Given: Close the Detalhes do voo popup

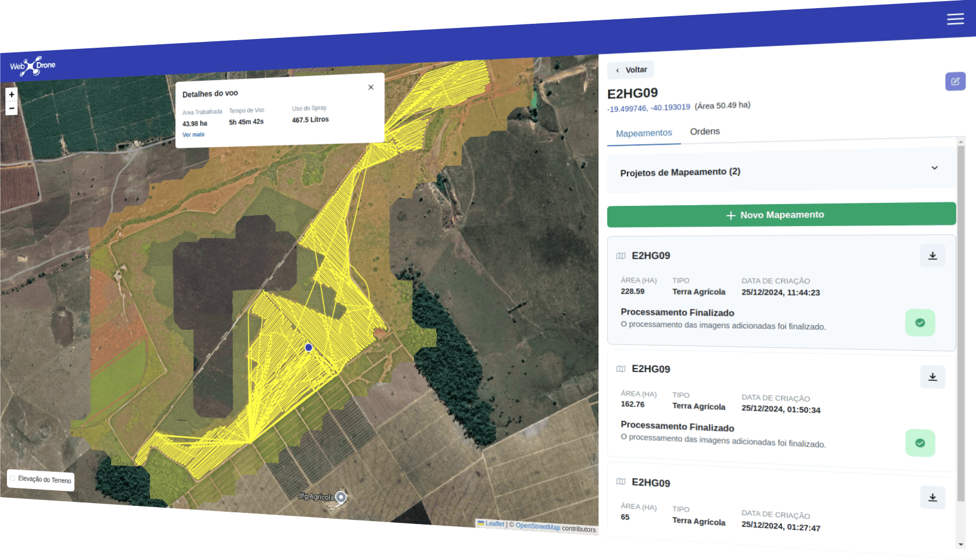Looking at the screenshot, I should 371,87.
